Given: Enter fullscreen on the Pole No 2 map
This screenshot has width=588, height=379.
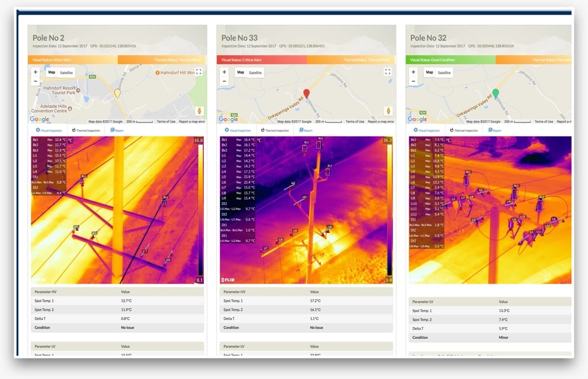Looking at the screenshot, I should [198, 72].
